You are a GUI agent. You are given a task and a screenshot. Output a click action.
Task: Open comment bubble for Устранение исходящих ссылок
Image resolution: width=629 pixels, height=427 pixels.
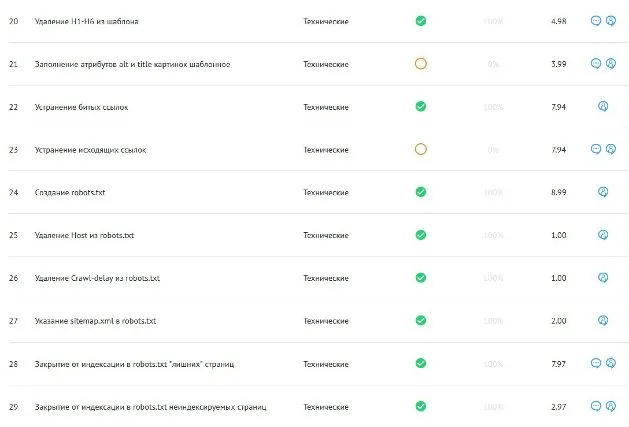(596, 149)
